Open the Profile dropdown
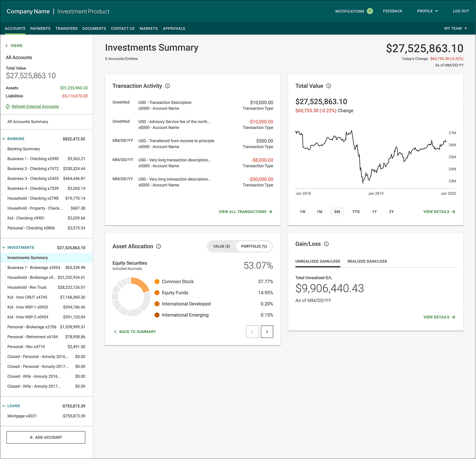The image size is (476, 459). [x=427, y=11]
